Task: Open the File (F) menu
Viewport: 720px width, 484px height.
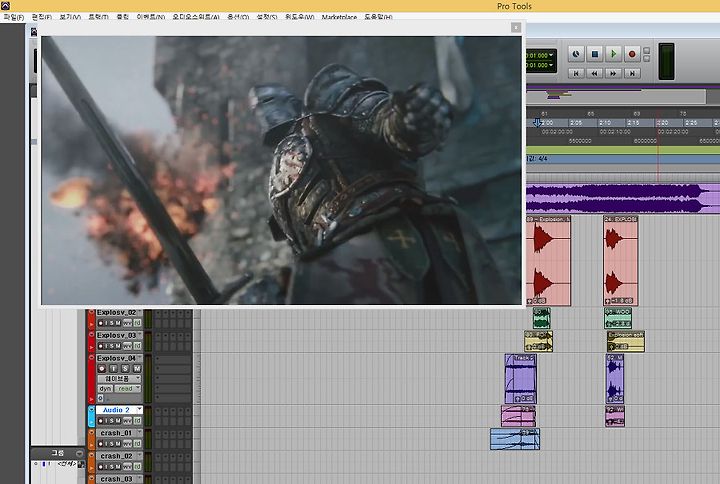Action: pos(13,17)
